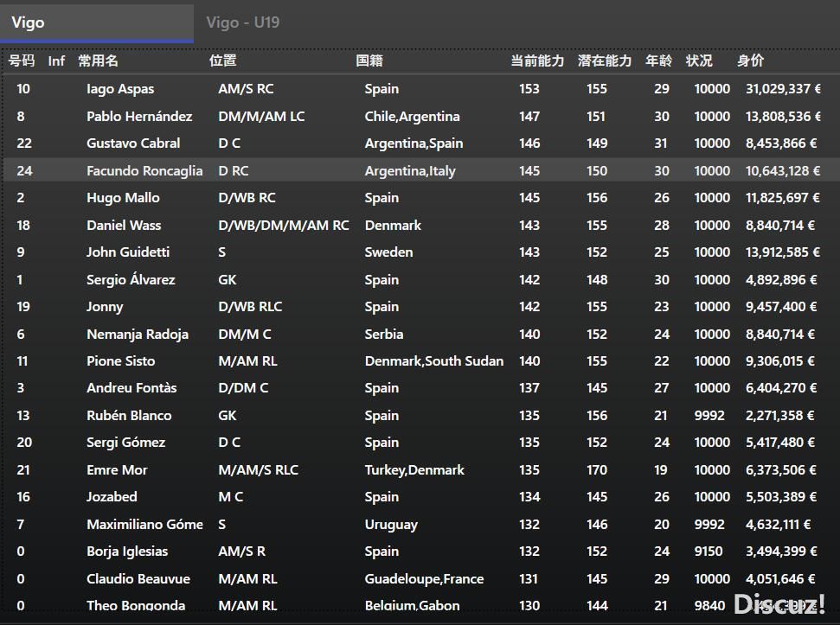Sort by 身价 column header
Screen dimensions: 840x625
(x=750, y=61)
